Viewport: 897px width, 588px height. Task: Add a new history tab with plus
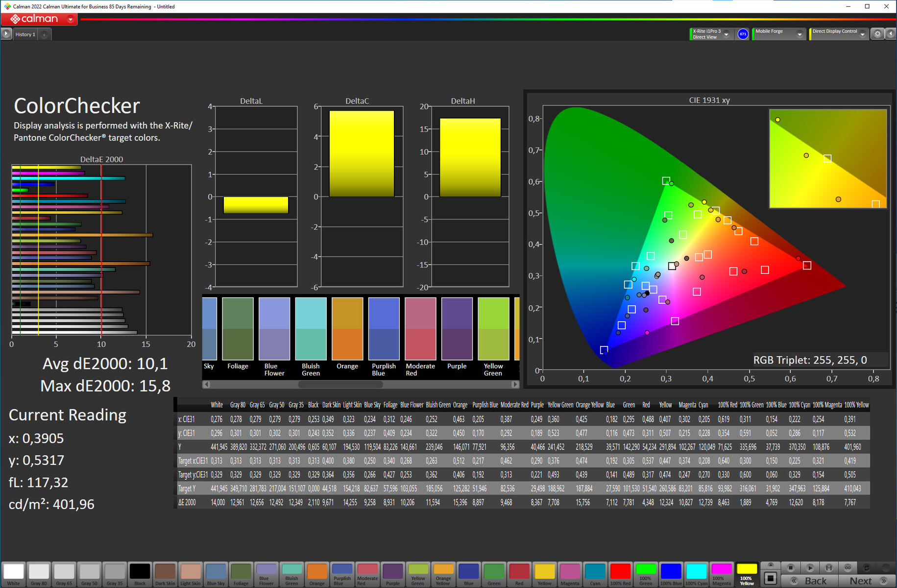tap(44, 34)
